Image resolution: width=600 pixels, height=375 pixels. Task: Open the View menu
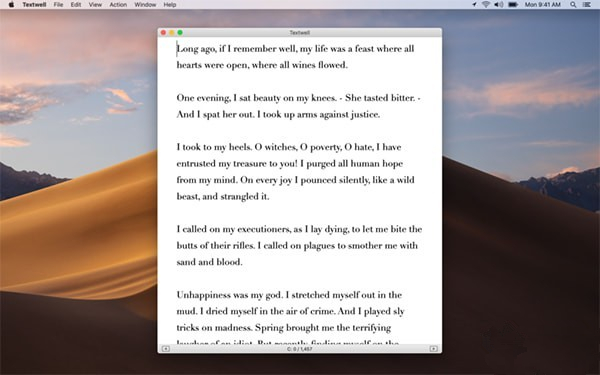pos(95,5)
